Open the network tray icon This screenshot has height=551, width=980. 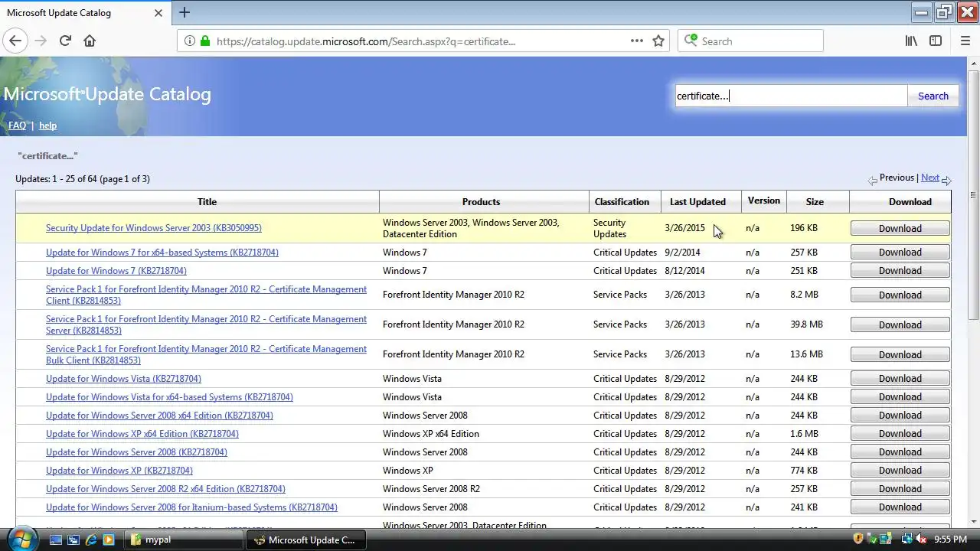906,539
